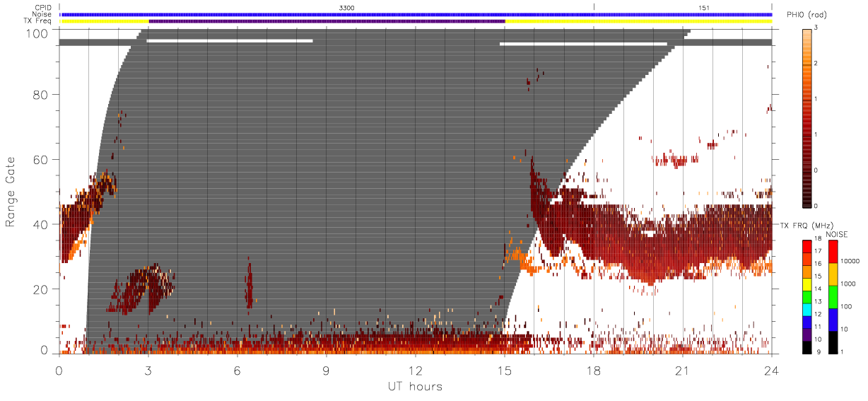Click the y-axis tick label '40'

point(41,224)
